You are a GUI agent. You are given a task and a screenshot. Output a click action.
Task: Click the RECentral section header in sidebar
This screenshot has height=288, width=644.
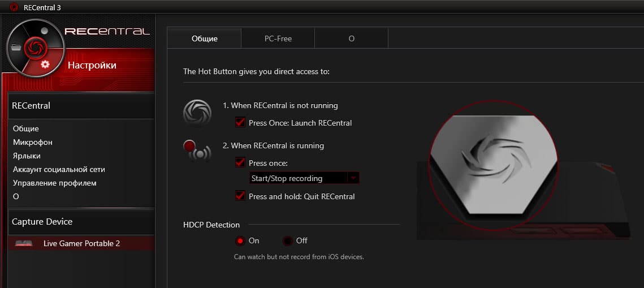(81, 106)
